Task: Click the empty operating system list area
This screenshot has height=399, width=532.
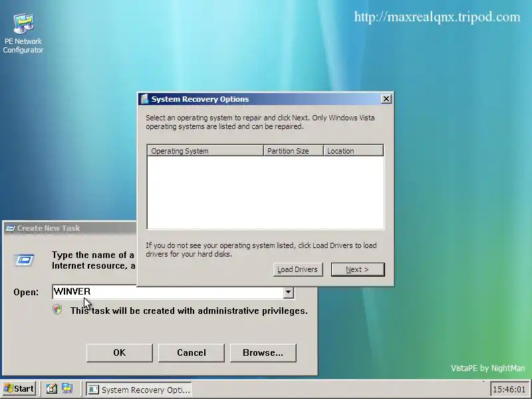Action: (x=265, y=192)
